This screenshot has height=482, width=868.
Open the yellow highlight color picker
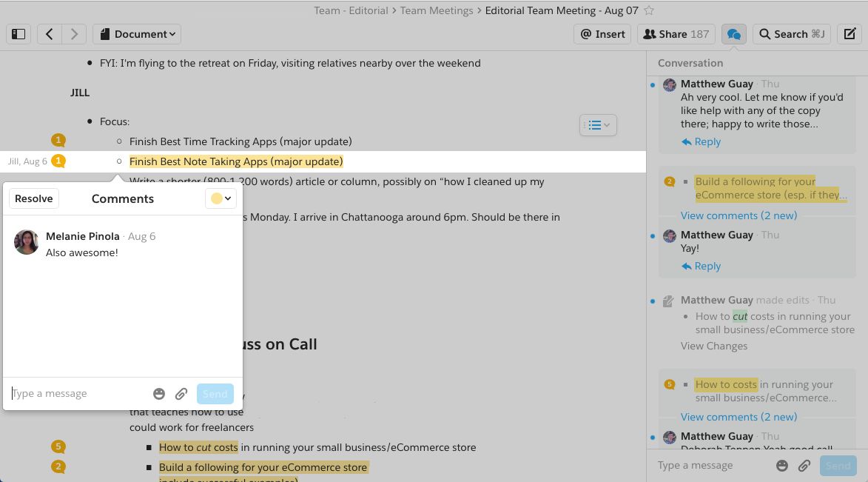click(221, 198)
